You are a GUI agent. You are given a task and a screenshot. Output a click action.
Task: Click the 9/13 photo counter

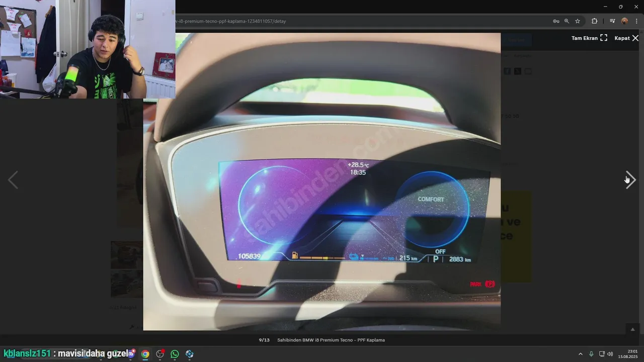[x=264, y=340]
